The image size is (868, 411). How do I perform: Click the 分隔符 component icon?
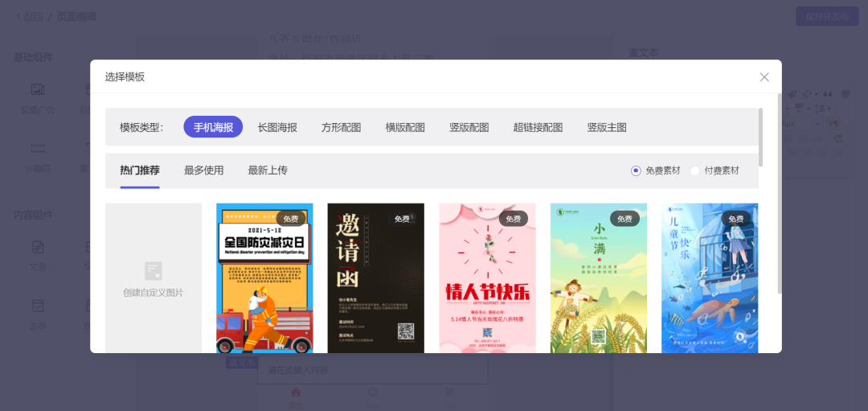click(38, 149)
